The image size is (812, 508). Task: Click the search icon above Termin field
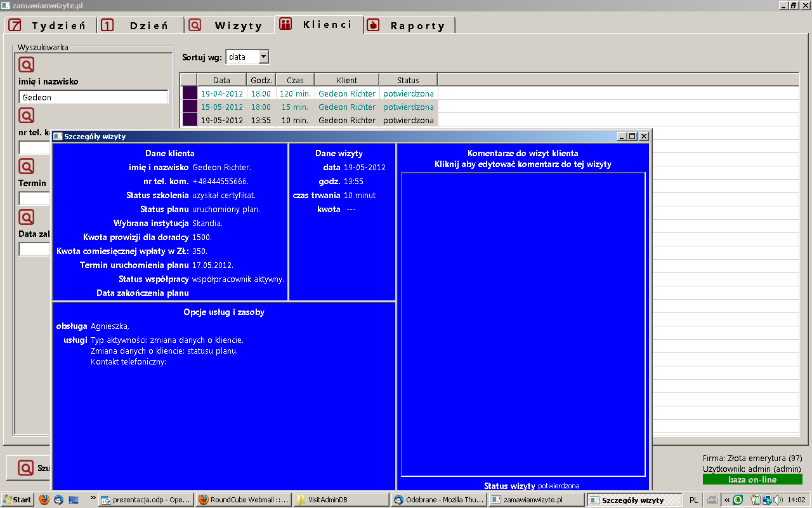(26, 166)
